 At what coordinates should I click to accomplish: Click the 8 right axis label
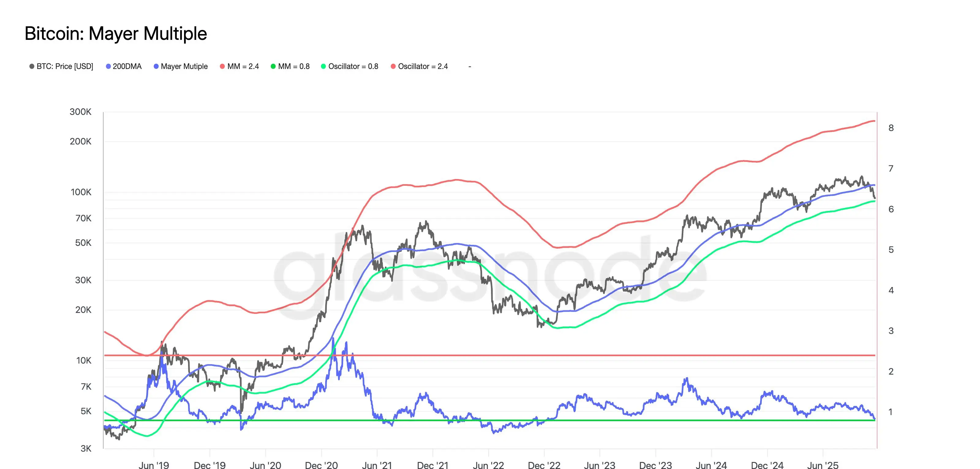click(891, 128)
